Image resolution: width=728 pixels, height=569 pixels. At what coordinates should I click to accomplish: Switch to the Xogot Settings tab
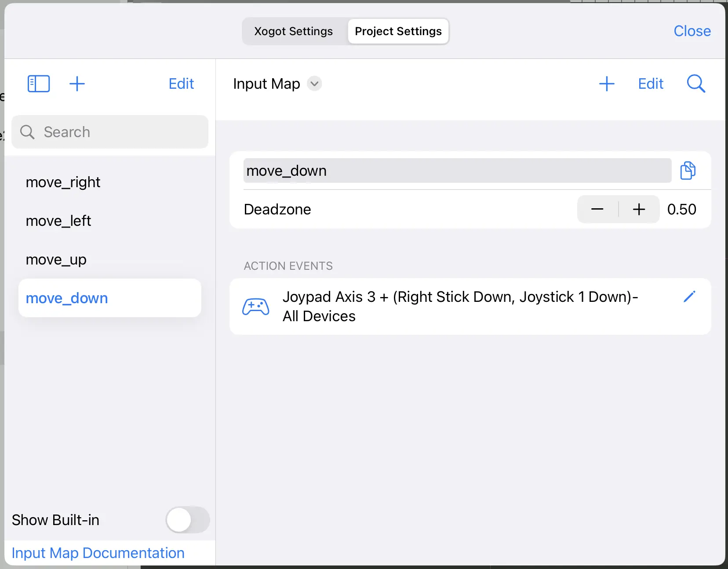point(294,31)
